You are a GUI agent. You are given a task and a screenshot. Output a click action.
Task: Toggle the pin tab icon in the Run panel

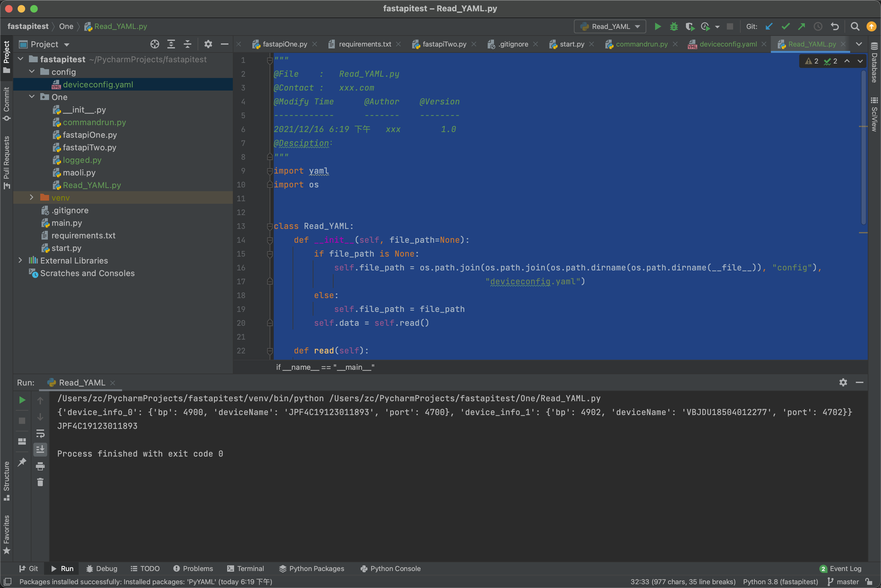[x=22, y=462]
